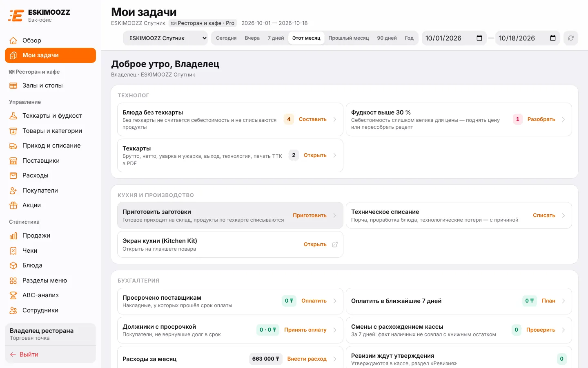Open Обзор via its house icon
The height and width of the screenshot is (368, 588).
click(13, 40)
